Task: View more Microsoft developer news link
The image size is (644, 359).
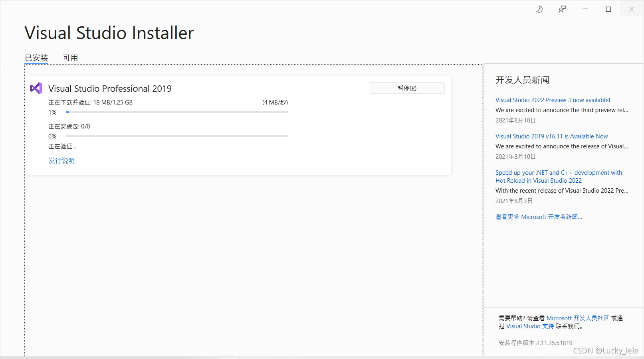Action: point(539,217)
